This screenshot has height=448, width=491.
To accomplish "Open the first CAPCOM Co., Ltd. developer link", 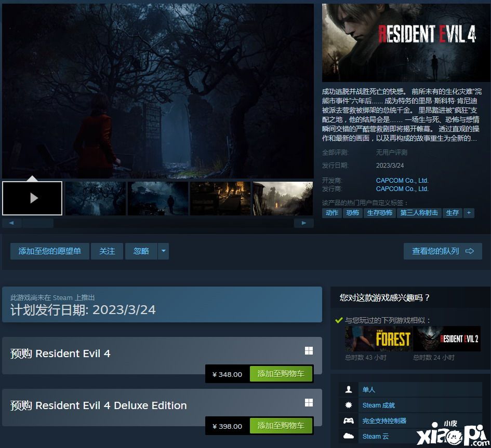I will click(402, 181).
